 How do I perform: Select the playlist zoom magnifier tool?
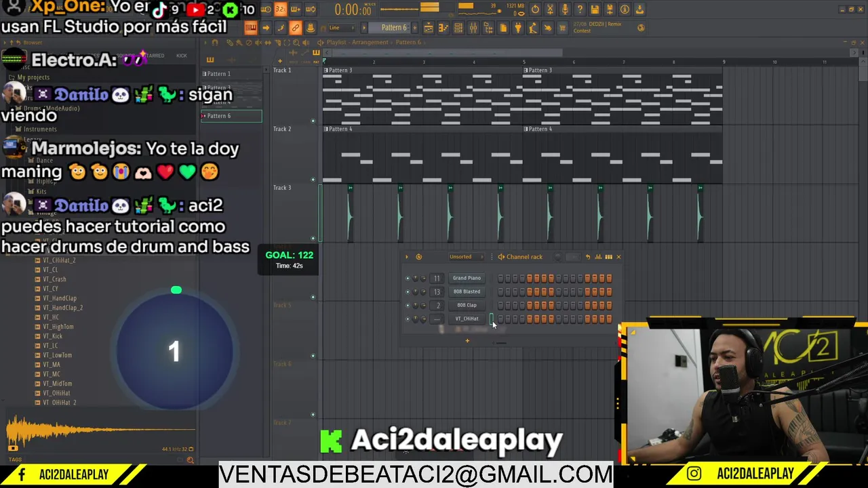pyautogui.click(x=296, y=43)
